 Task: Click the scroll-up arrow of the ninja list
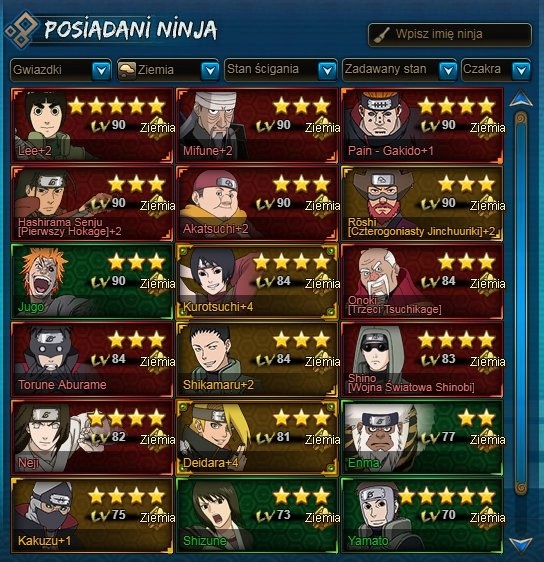[x=521, y=99]
